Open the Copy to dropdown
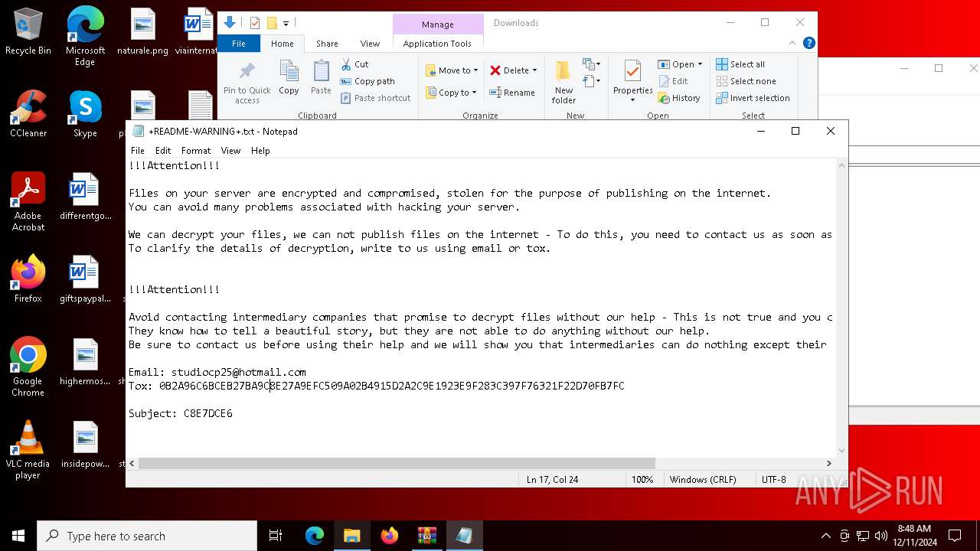 point(452,93)
